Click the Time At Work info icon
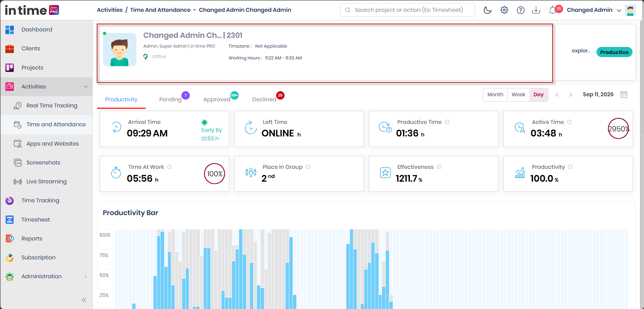Screen dimensions: 644x309 pos(170,167)
